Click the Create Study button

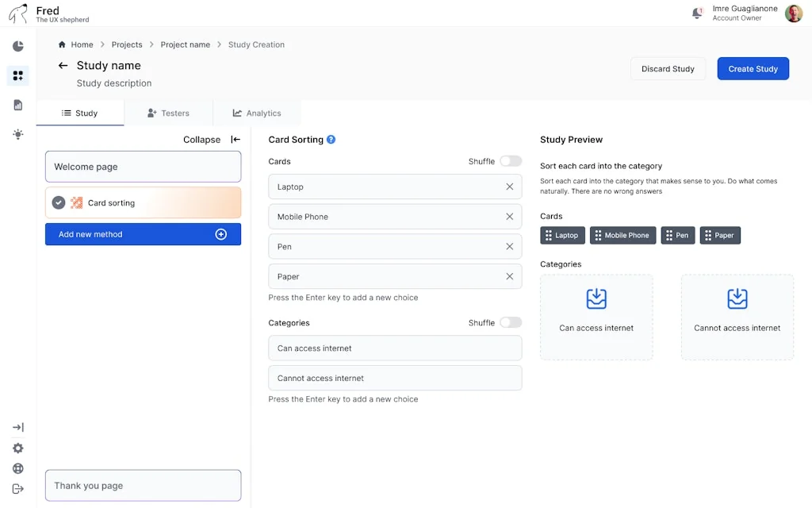pyautogui.click(x=753, y=68)
